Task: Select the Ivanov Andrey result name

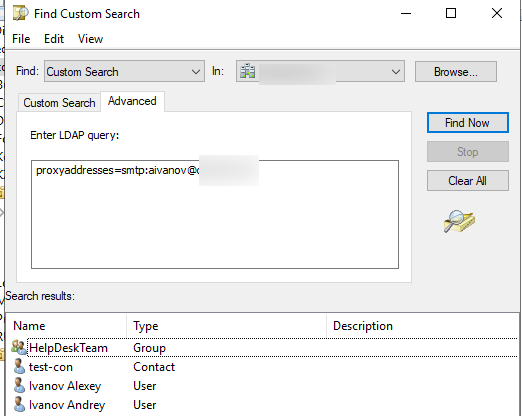Action: tap(67, 405)
